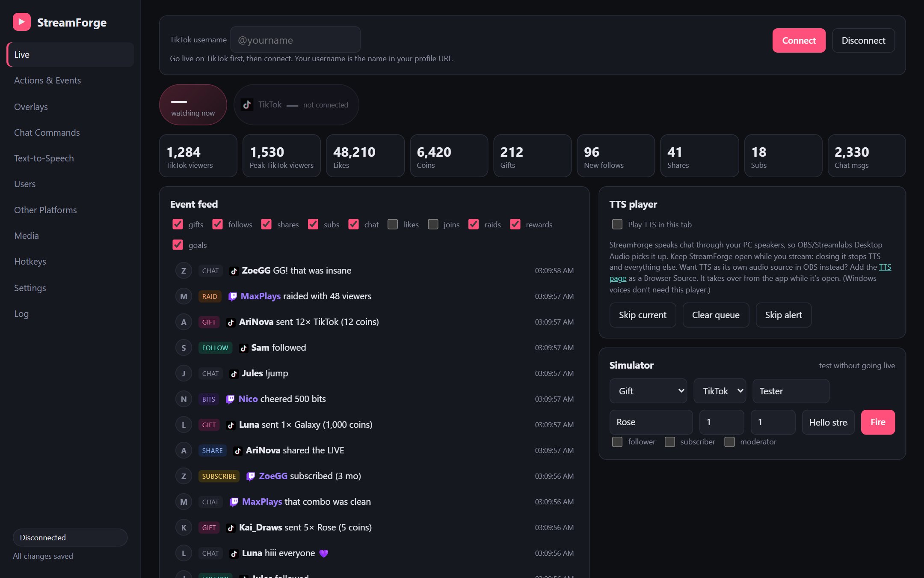Open the TTS page link

pos(885,267)
